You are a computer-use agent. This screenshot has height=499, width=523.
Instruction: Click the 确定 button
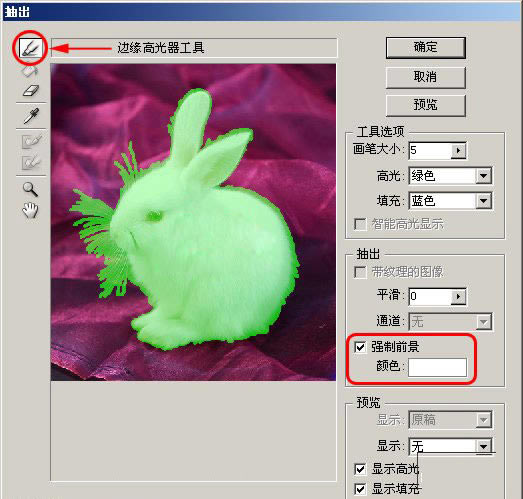click(x=425, y=48)
